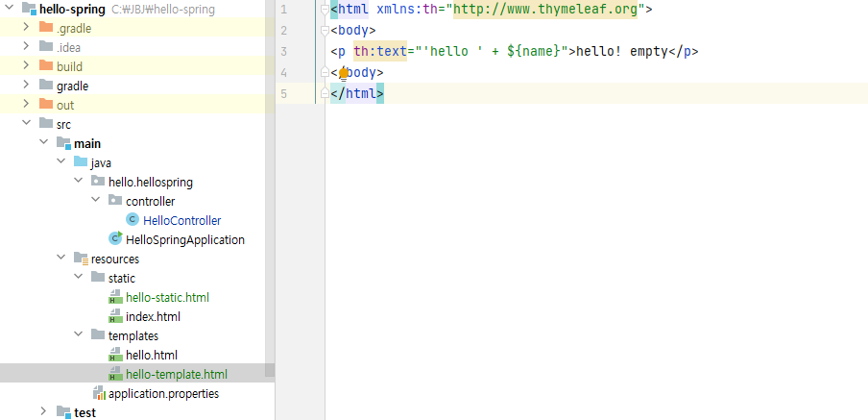Image resolution: width=868 pixels, height=420 pixels.
Task: Select hello-template.html in project tree
Action: (x=177, y=375)
